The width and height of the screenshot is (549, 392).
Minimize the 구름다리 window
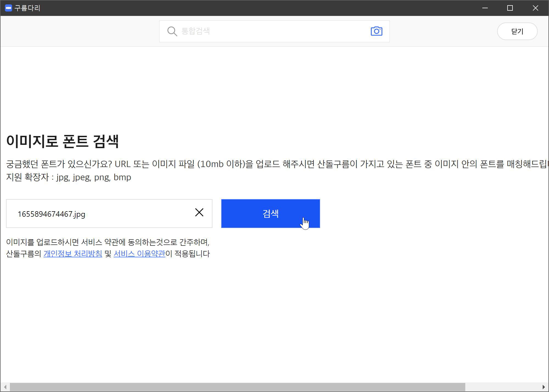pos(485,8)
